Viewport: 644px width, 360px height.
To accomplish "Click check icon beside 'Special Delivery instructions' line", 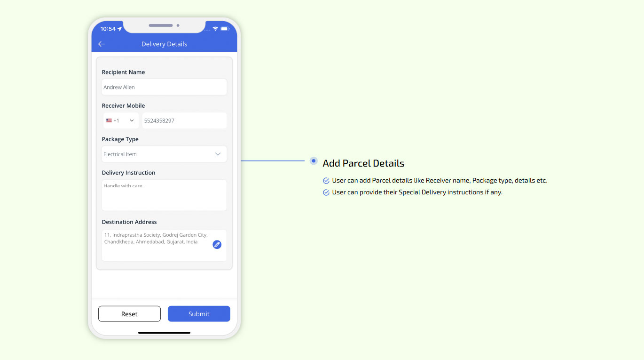I will coord(326,192).
